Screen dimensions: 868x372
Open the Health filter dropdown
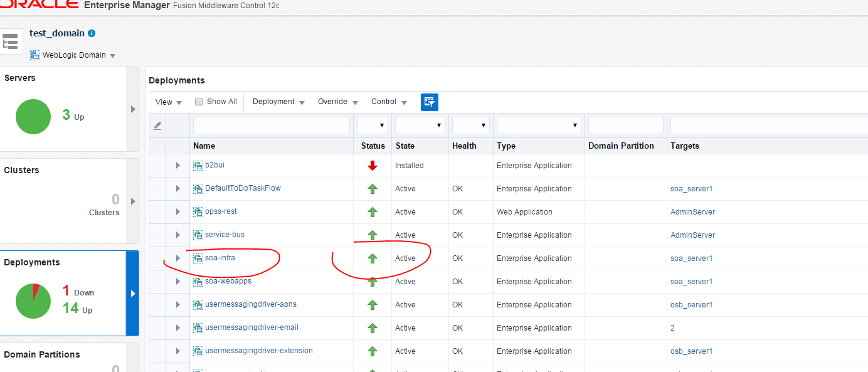470,125
